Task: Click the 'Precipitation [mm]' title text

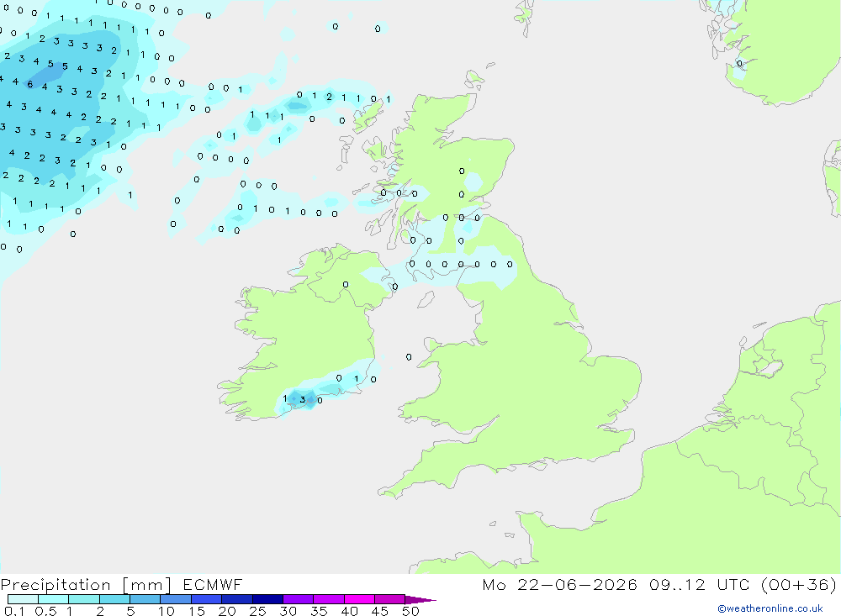Action: click(x=86, y=585)
